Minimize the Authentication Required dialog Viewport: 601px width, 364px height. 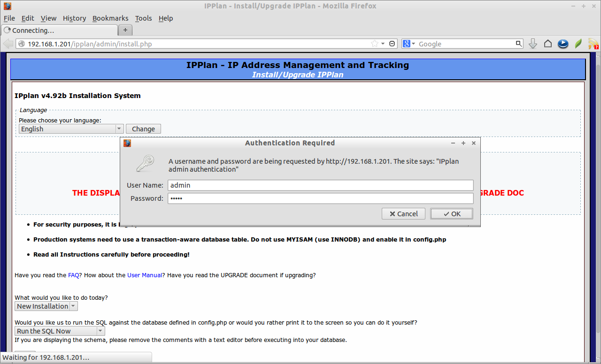[453, 143]
